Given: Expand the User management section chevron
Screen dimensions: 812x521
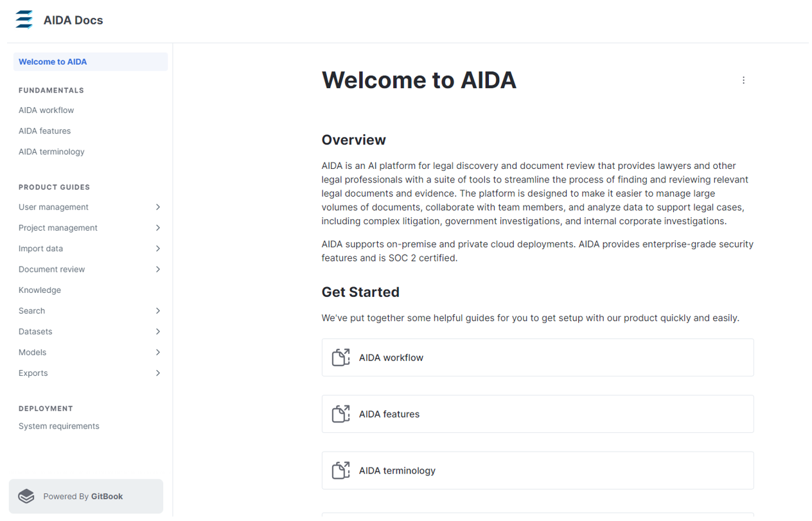Looking at the screenshot, I should (158, 207).
